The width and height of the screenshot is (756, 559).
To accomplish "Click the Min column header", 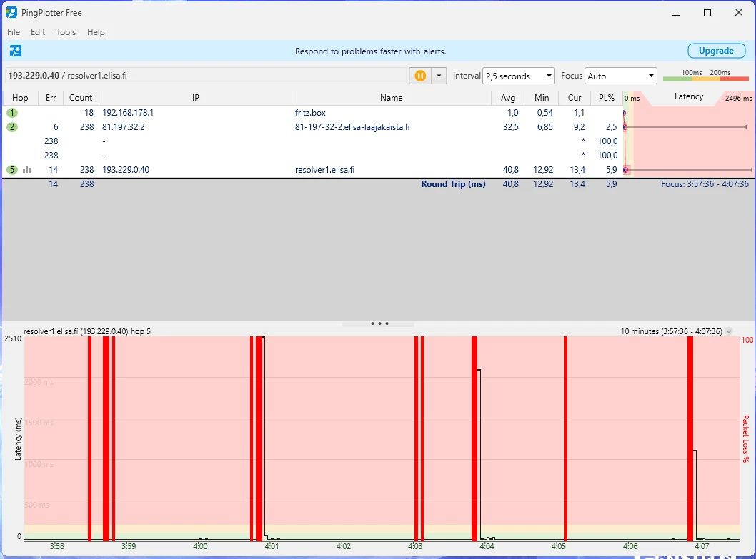I will [x=542, y=98].
